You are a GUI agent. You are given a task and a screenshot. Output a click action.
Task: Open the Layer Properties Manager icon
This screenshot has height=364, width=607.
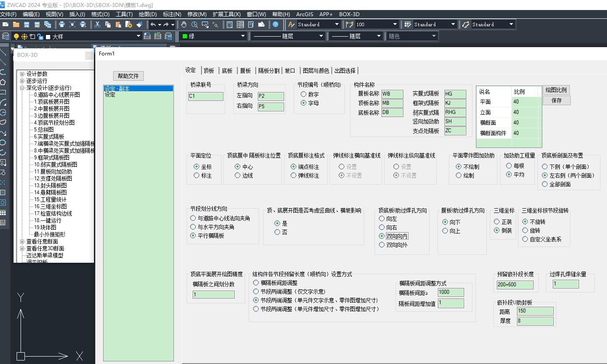tap(6, 36)
